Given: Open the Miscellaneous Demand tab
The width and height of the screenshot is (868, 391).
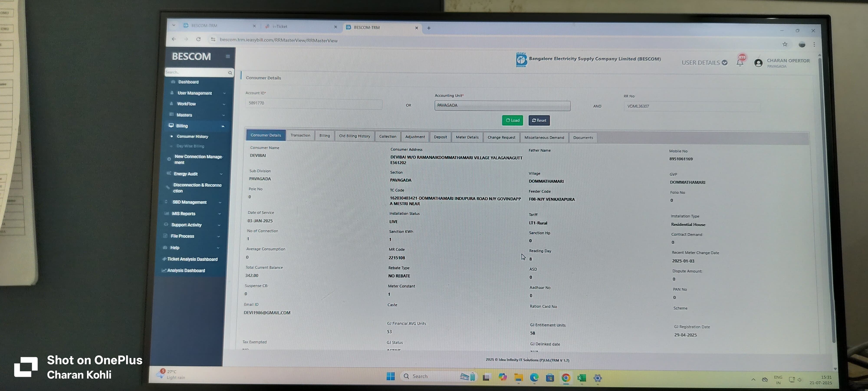Looking at the screenshot, I should click(x=544, y=138).
